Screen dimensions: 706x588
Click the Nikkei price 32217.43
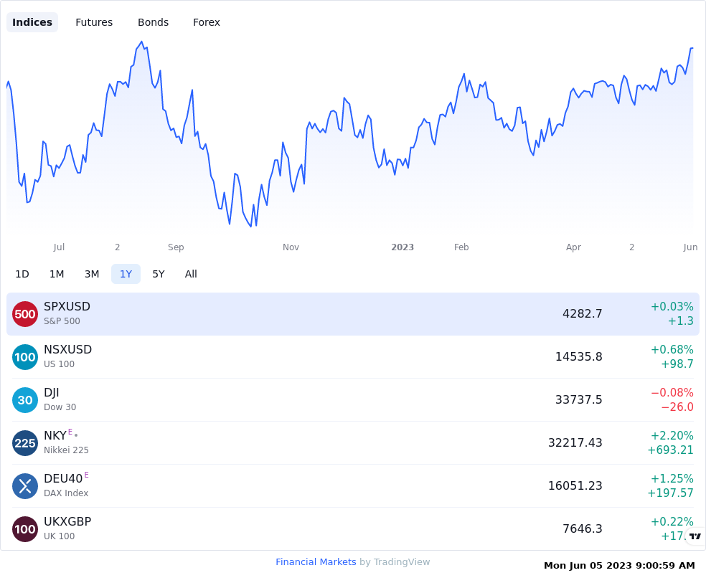click(x=575, y=442)
